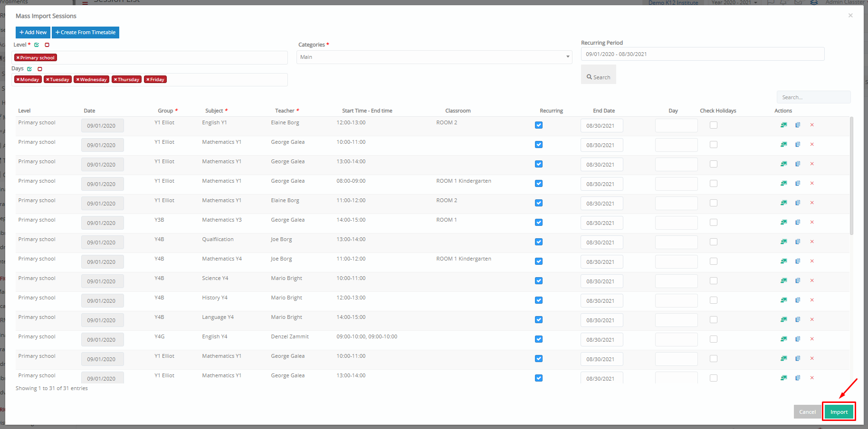
Task: Click the ROOM 1 Kindergarten cell in the Mathematics Y4 row
Action: 464,259
